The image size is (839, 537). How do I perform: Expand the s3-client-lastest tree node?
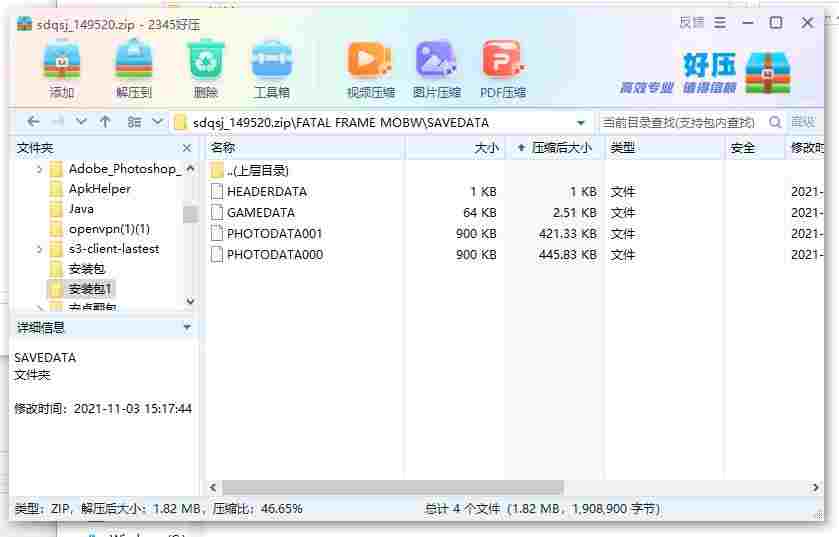[x=39, y=249]
